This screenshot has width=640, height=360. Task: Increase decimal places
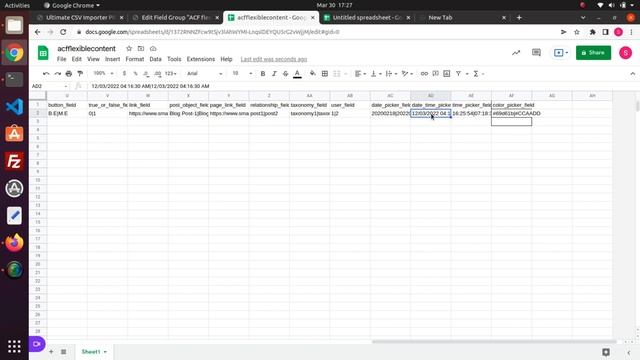(x=158, y=73)
